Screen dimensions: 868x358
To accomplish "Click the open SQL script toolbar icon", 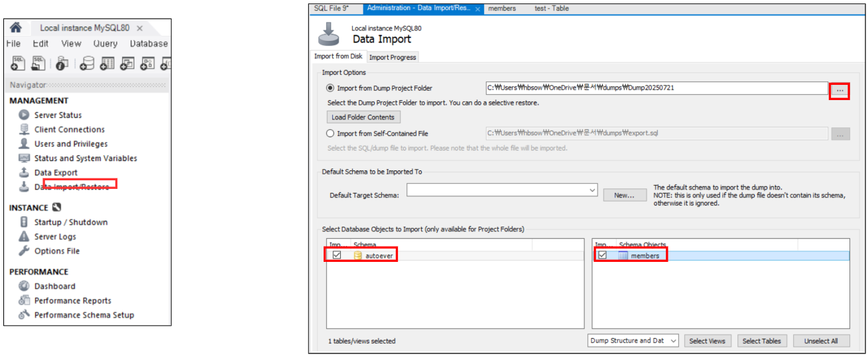I will (x=38, y=63).
